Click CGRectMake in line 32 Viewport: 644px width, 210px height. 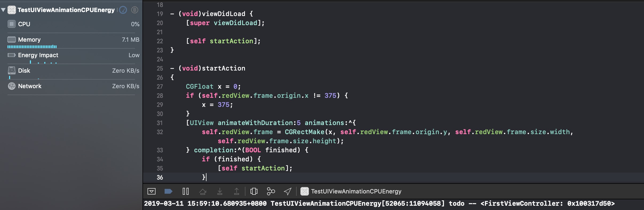coord(304,132)
